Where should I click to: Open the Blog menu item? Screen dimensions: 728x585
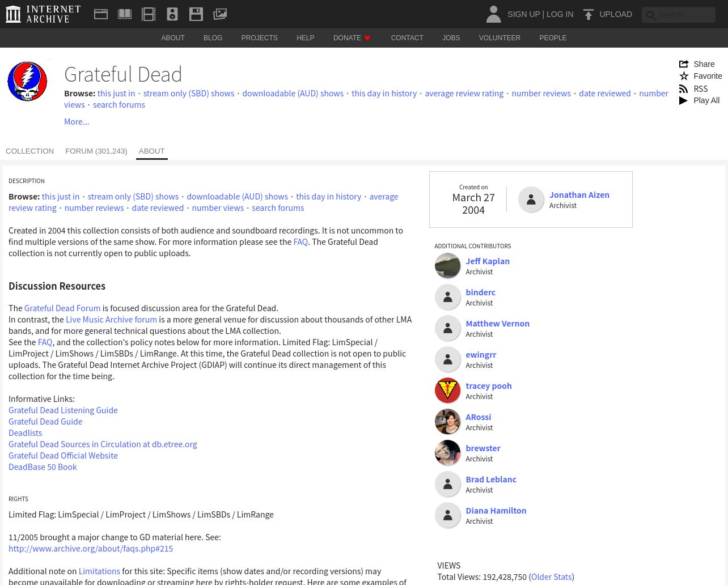tap(213, 38)
